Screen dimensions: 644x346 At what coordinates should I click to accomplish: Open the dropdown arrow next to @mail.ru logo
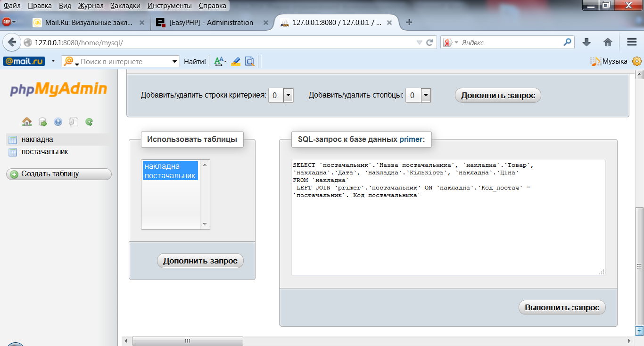(53, 61)
